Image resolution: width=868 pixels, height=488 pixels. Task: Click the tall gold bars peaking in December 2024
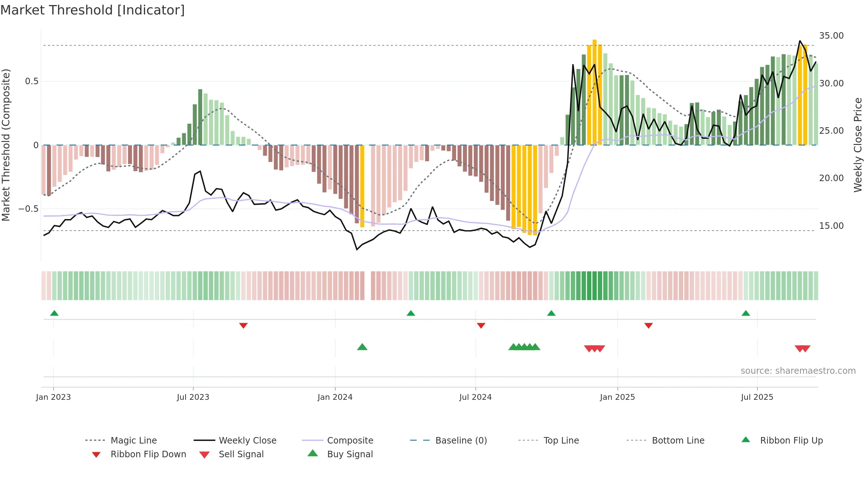pyautogui.click(x=594, y=92)
